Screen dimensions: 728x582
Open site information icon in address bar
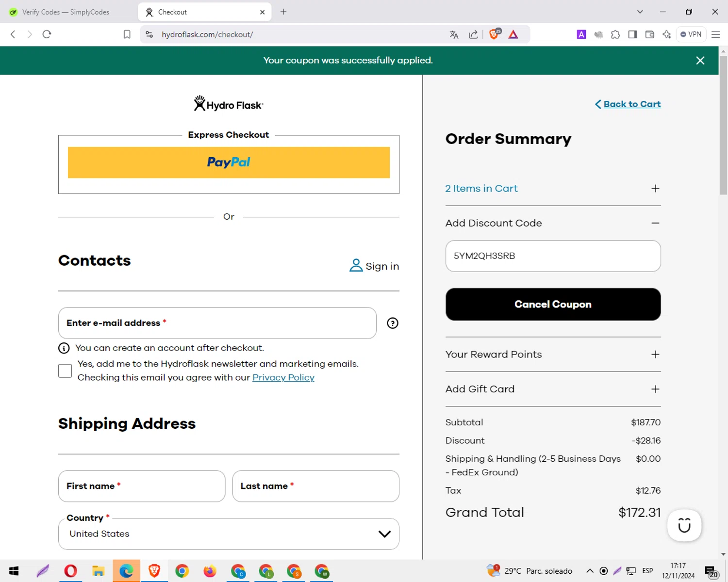coord(149,34)
